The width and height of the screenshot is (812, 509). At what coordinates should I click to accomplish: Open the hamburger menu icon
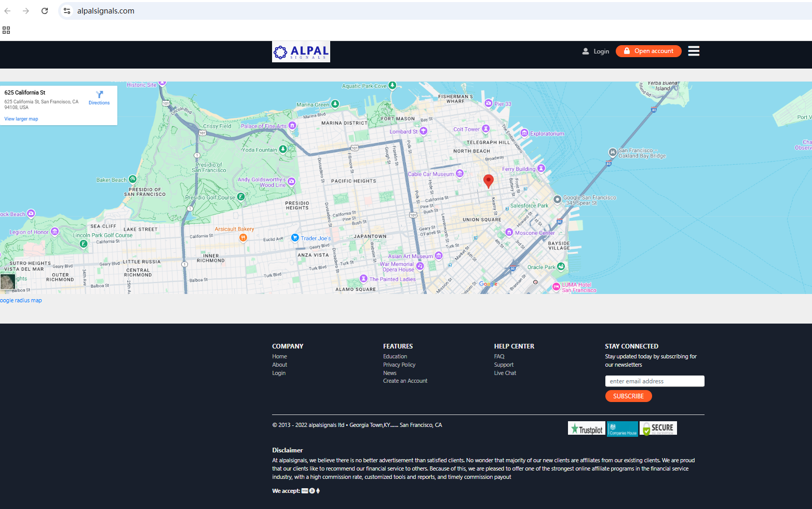tap(694, 51)
